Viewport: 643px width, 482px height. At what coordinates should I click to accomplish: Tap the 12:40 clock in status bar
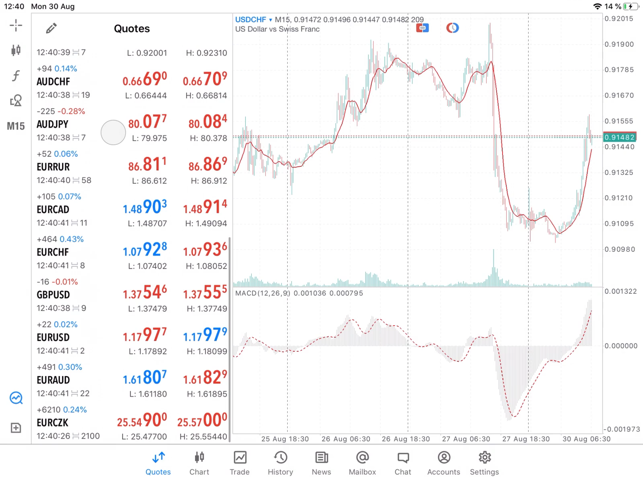(14, 6)
